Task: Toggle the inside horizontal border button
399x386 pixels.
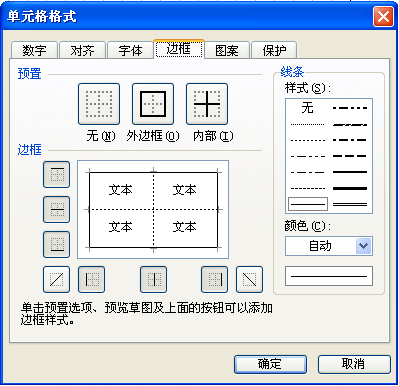Action: (57, 210)
